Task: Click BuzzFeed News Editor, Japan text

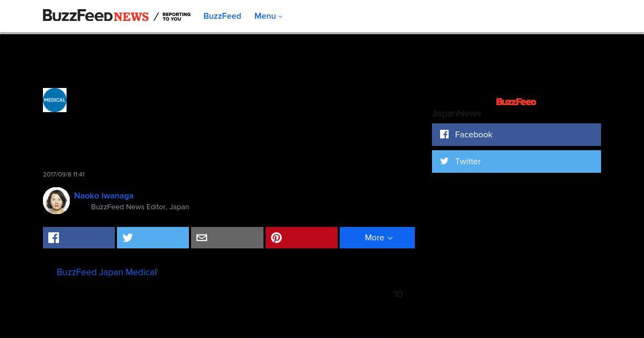Action: tap(140, 207)
